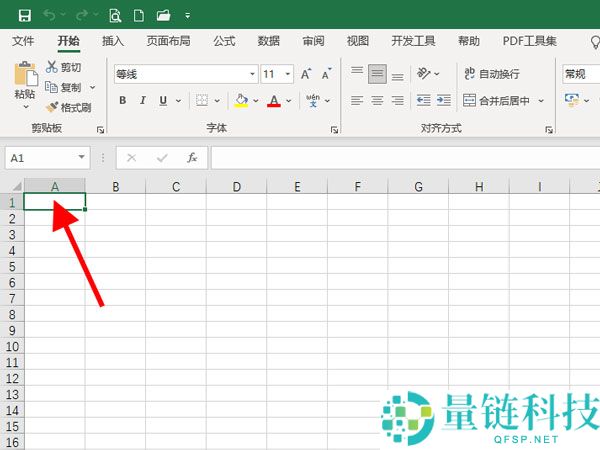This screenshot has width=600, height=450.
Task: Expand 合并后居中 dropdown arrow
Action: pyautogui.click(x=541, y=101)
